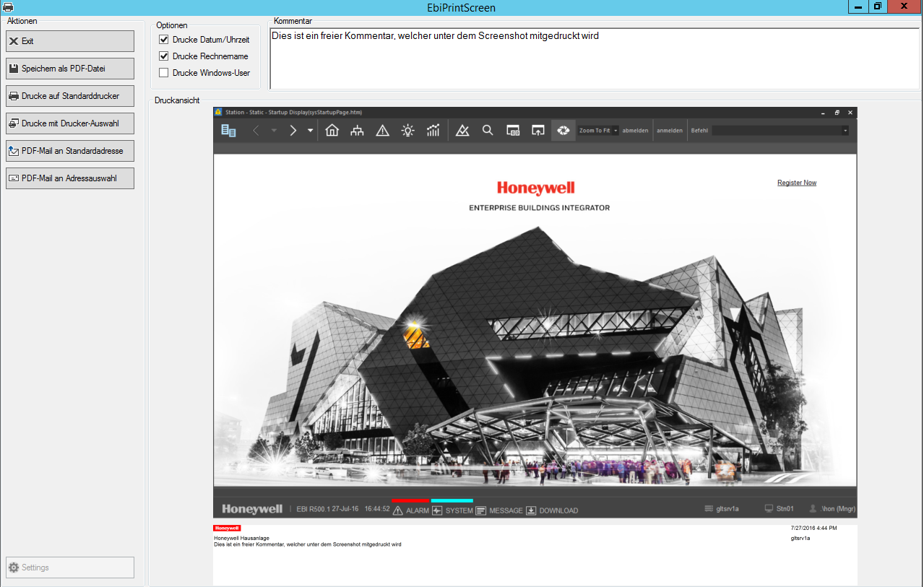Viewport: 924px width, 587px height.
Task: Open the system menu icon in preview toolbar
Action: (x=228, y=131)
